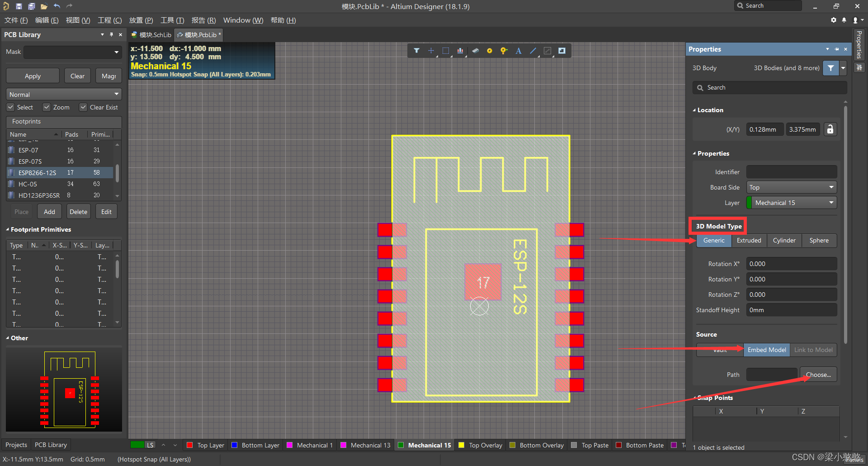Click the Altium logo icon
This screenshot has width=868, height=466.
[x=6, y=6]
